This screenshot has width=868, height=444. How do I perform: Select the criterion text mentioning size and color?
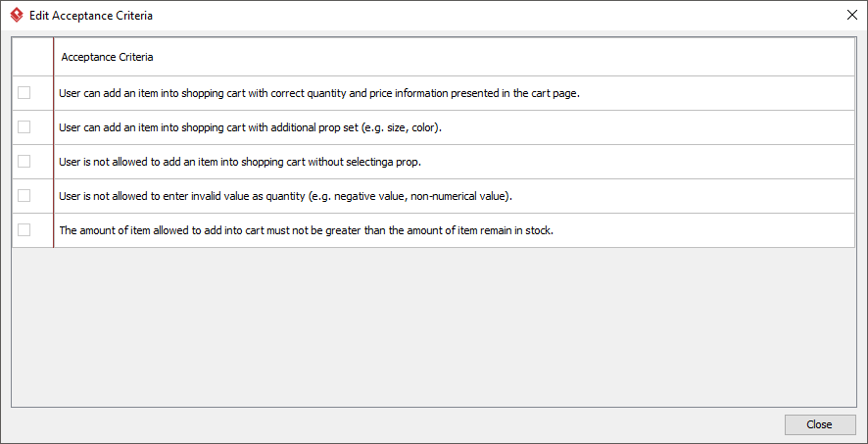pos(250,127)
